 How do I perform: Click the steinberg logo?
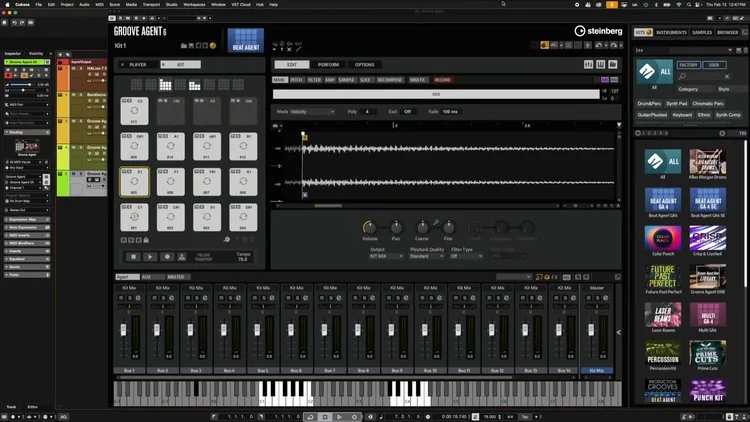pyautogui.click(x=598, y=31)
